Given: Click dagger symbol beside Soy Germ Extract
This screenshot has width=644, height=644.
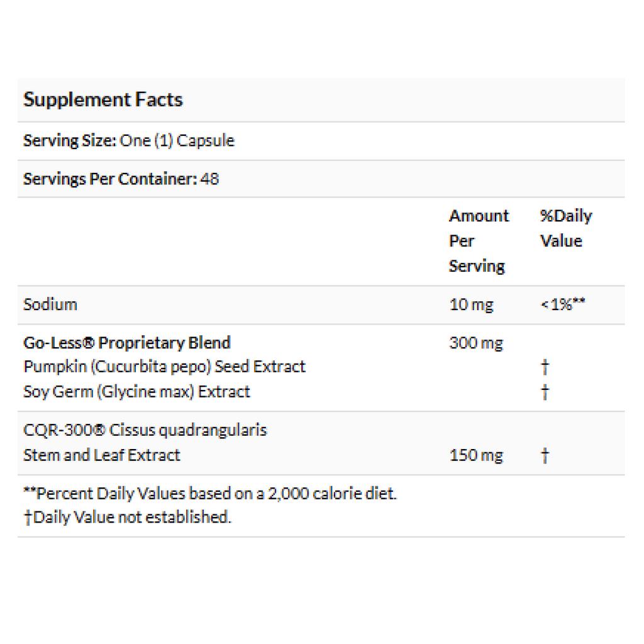Looking at the screenshot, I should pyautogui.click(x=545, y=392).
